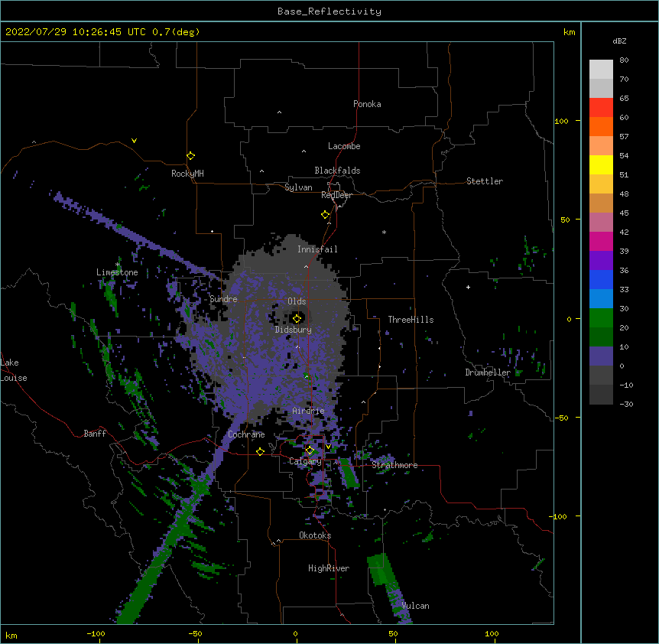
Task: Select the Didsbury town label
Action: tap(294, 330)
